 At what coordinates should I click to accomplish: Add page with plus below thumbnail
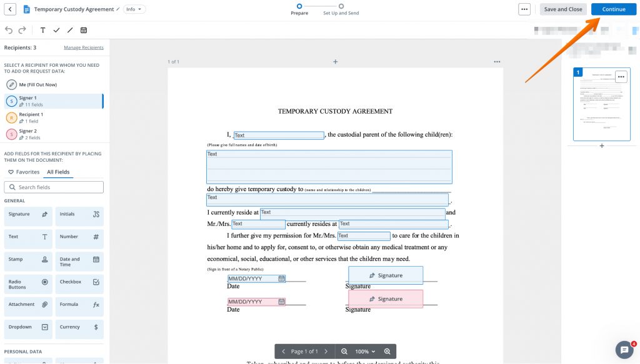click(602, 146)
